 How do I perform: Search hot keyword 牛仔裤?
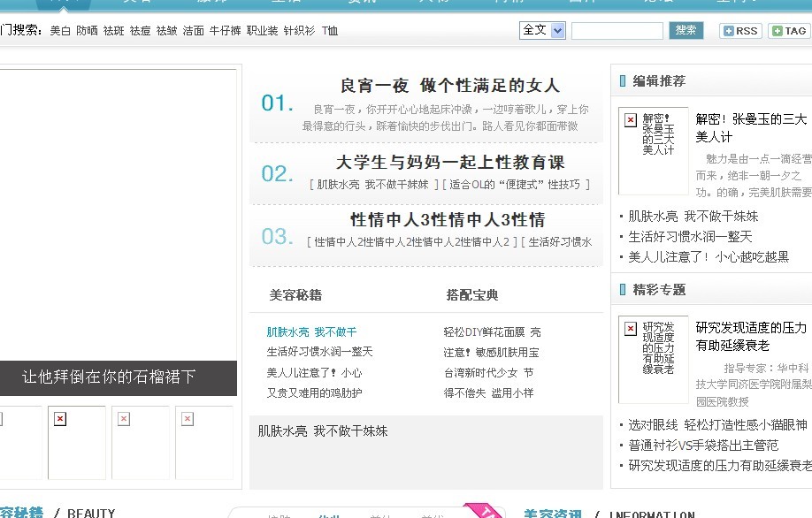point(226,31)
